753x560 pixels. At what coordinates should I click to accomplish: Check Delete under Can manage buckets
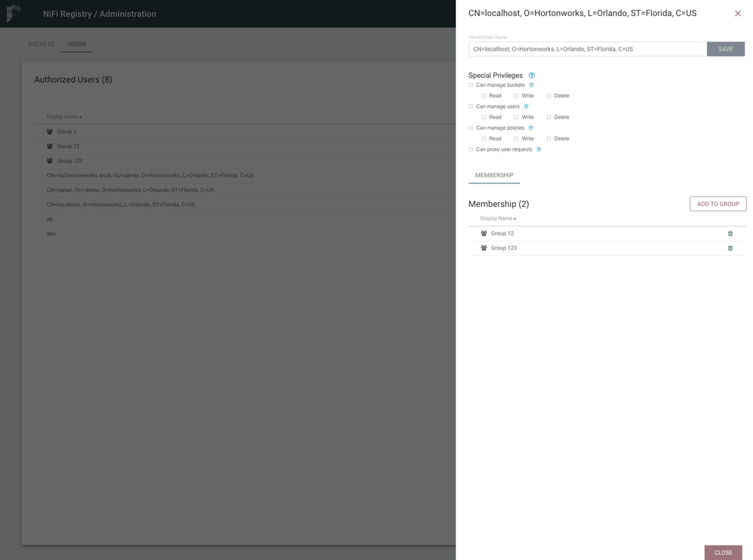pyautogui.click(x=549, y=96)
